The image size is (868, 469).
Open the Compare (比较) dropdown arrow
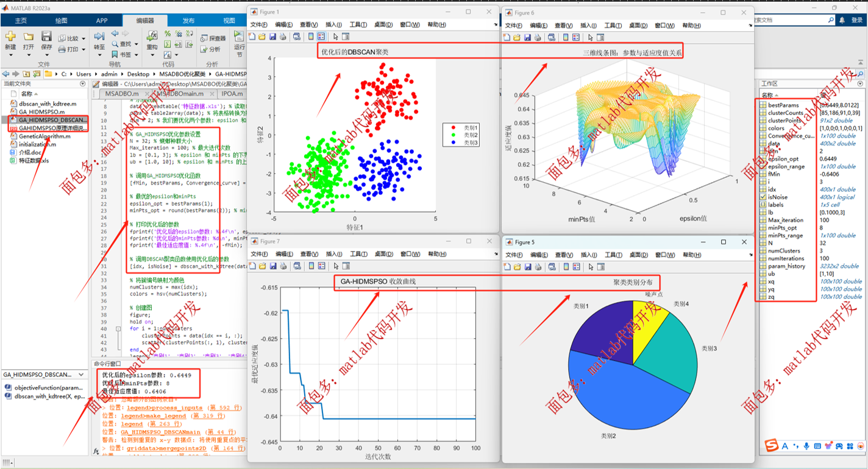tap(84, 38)
